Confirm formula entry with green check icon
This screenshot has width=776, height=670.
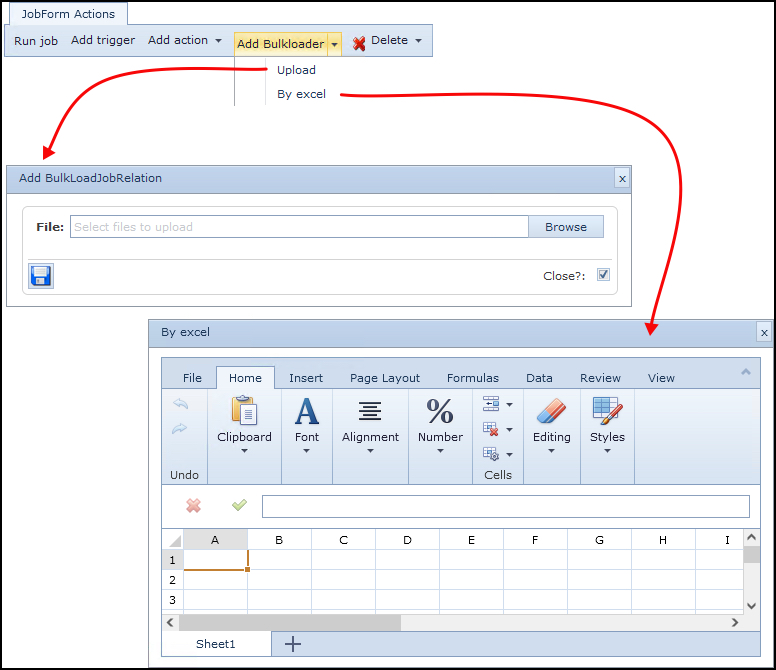click(239, 505)
